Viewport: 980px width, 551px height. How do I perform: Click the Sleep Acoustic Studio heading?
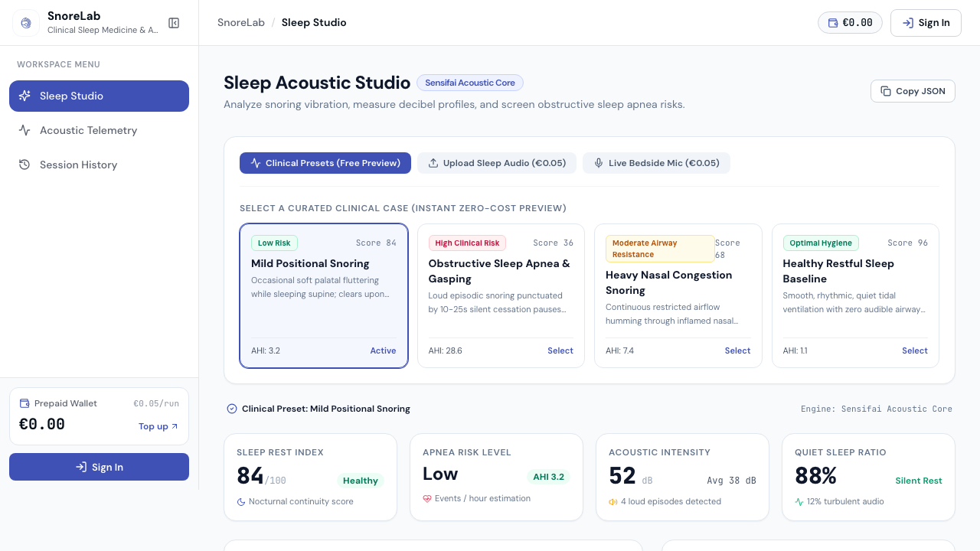[317, 83]
